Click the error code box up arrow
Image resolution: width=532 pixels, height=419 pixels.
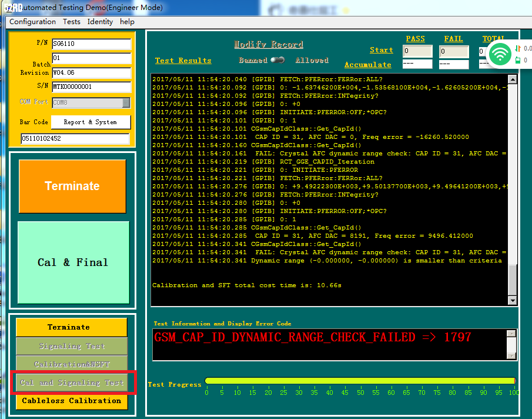(511, 334)
